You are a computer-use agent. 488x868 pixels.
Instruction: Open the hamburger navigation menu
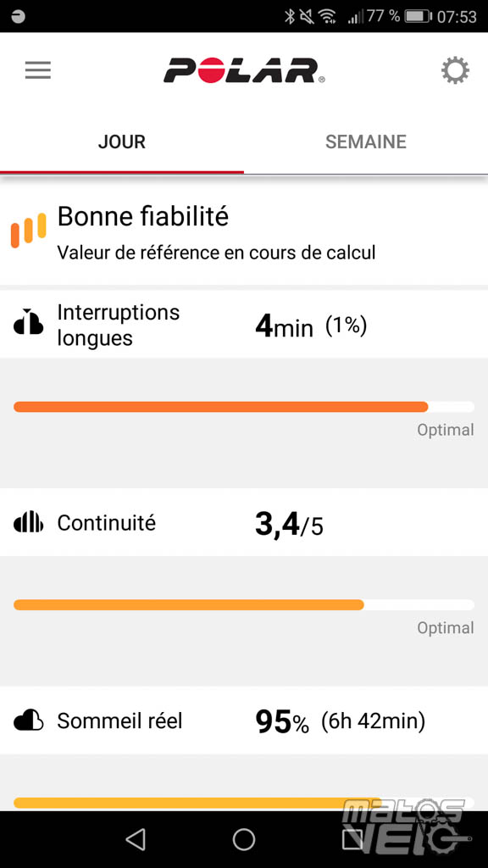tap(37, 70)
